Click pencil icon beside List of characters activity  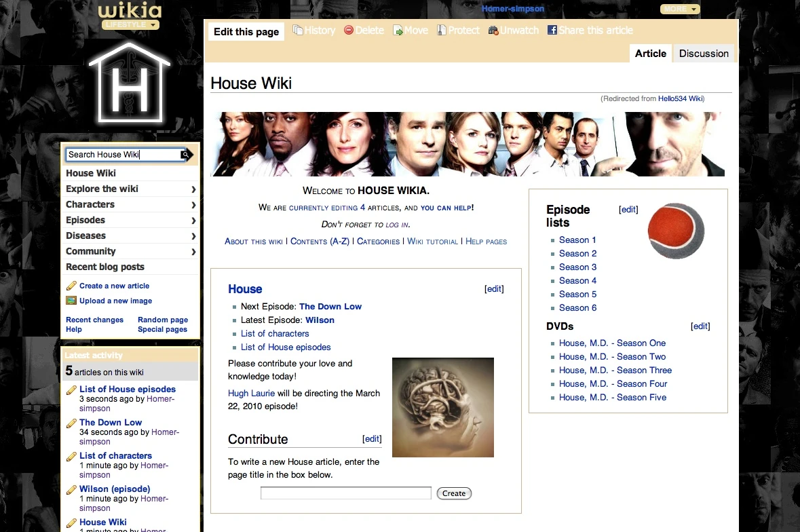pos(71,457)
